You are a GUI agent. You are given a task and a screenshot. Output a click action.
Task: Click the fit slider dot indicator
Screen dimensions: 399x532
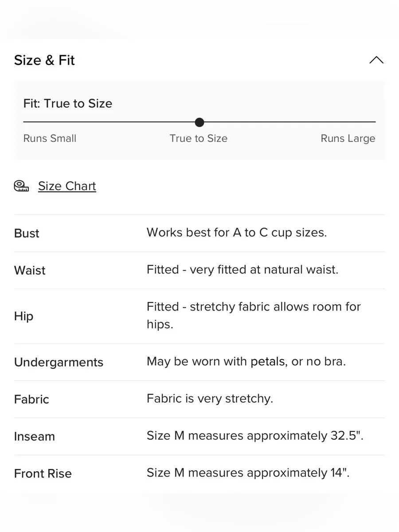(199, 122)
